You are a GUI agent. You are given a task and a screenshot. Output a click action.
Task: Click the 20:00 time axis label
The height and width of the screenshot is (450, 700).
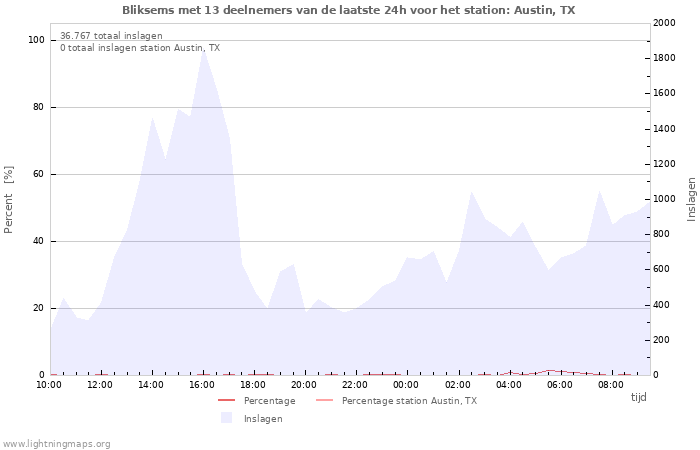click(304, 385)
